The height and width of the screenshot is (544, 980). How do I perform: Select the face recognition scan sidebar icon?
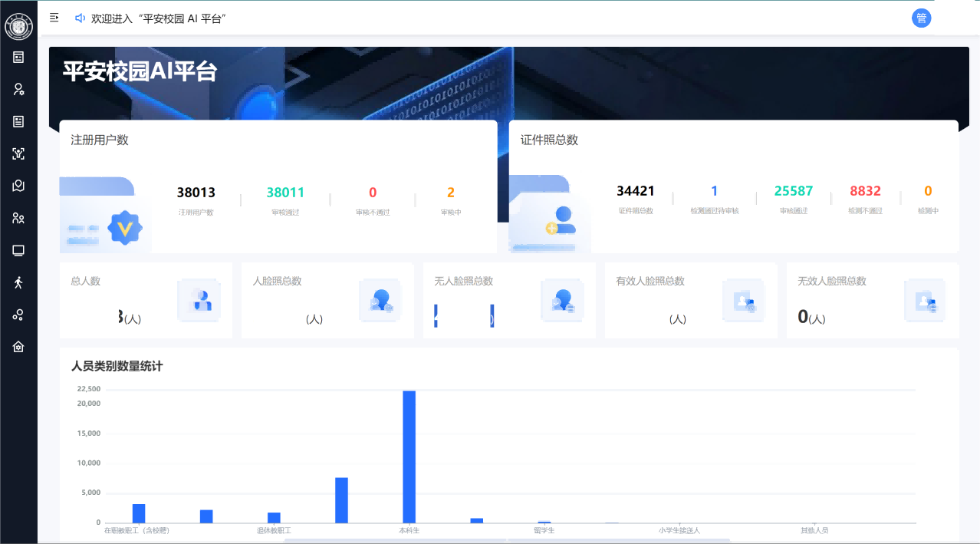click(18, 153)
